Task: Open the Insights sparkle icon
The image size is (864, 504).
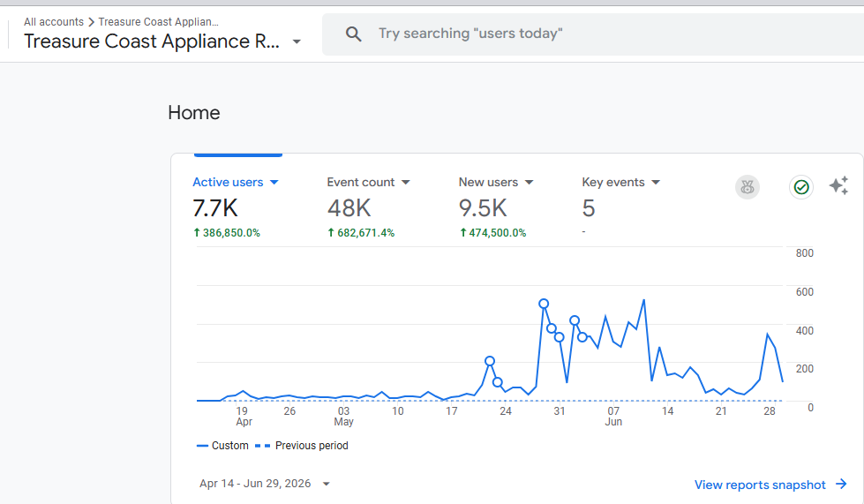Action: [x=838, y=185]
